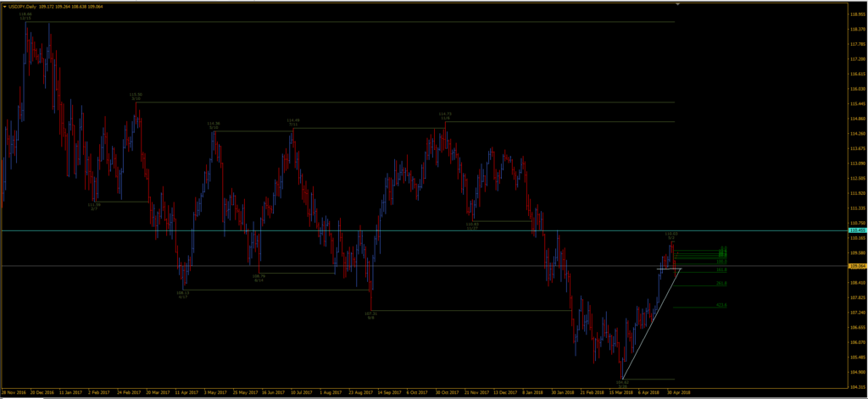Click the cyan 110.455 price tag
Viewport: 868px width, 399px height.
click(x=858, y=230)
